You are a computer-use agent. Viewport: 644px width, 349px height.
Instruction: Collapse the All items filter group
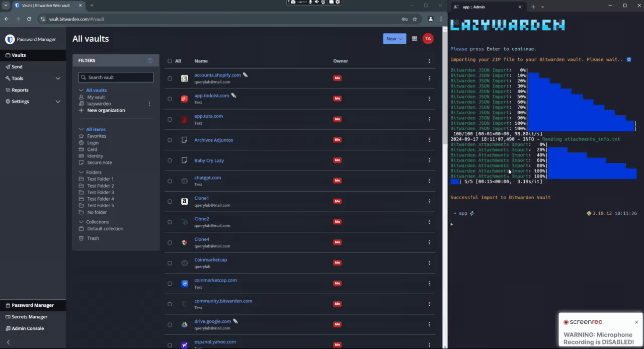click(81, 129)
